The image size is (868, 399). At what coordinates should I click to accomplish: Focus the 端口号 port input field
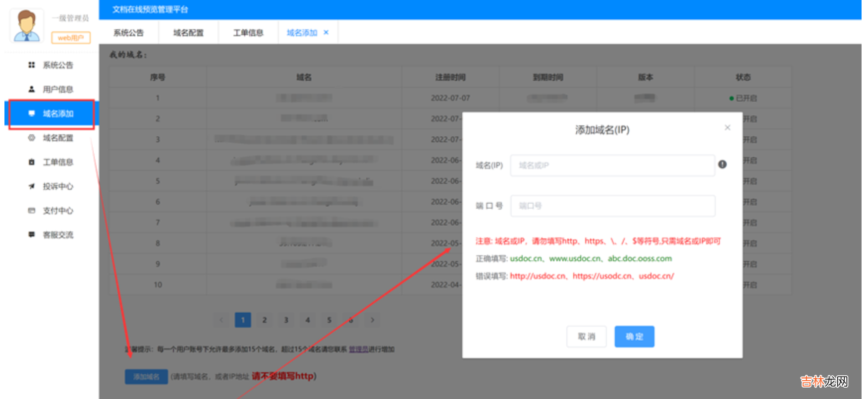click(612, 206)
